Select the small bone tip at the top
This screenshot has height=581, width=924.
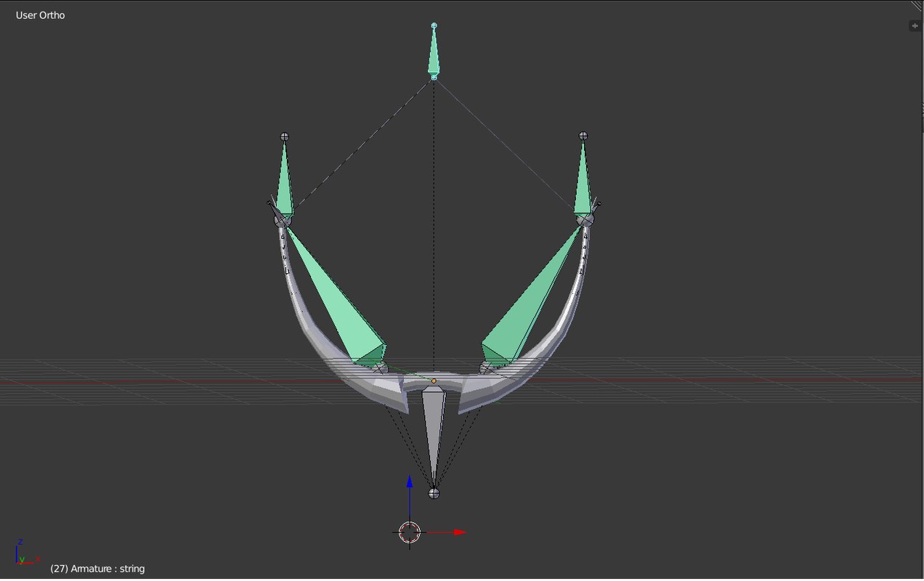[x=434, y=25]
